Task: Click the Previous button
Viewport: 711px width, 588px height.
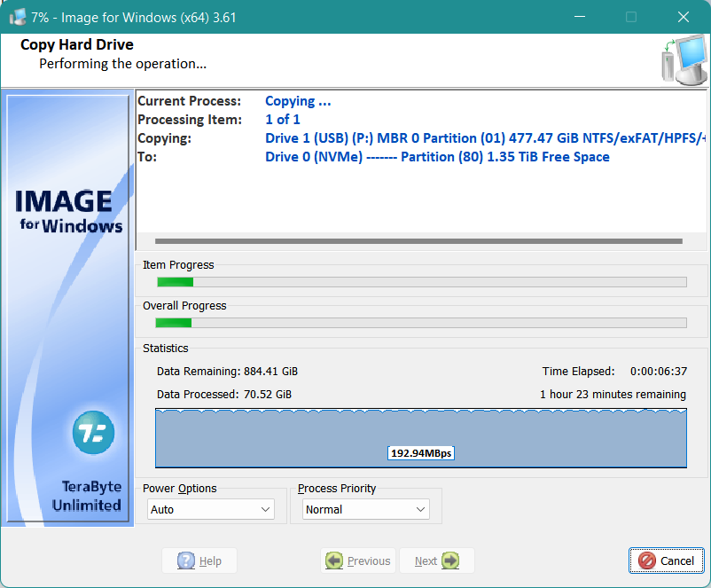Action: [358, 561]
